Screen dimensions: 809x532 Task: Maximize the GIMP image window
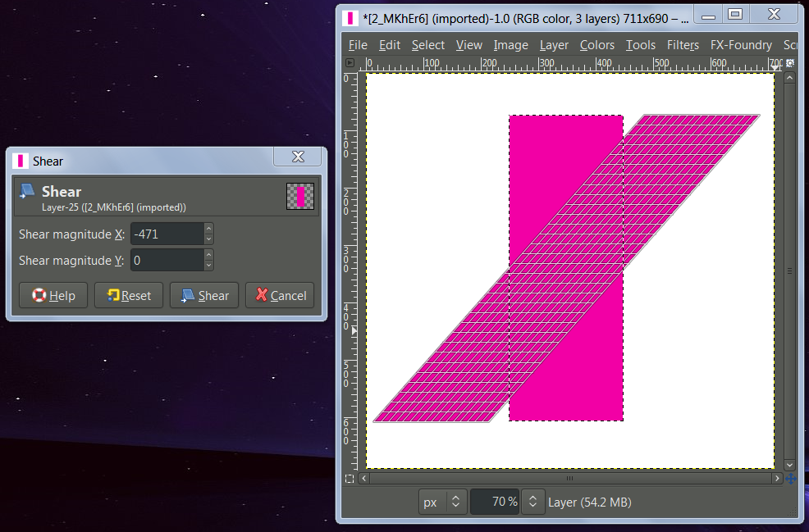(735, 15)
